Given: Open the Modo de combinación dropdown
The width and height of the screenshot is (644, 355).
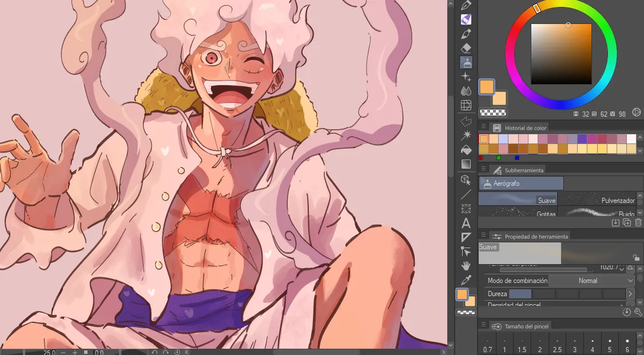Looking at the screenshot, I should pyautogui.click(x=591, y=281).
